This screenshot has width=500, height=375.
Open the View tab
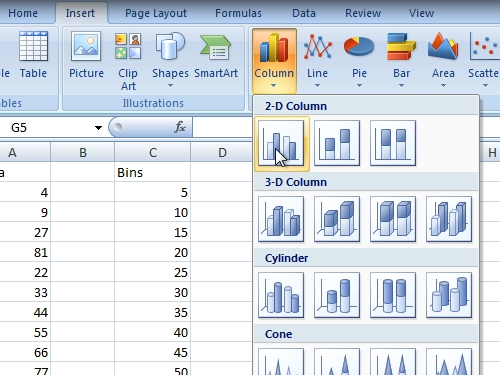click(421, 13)
